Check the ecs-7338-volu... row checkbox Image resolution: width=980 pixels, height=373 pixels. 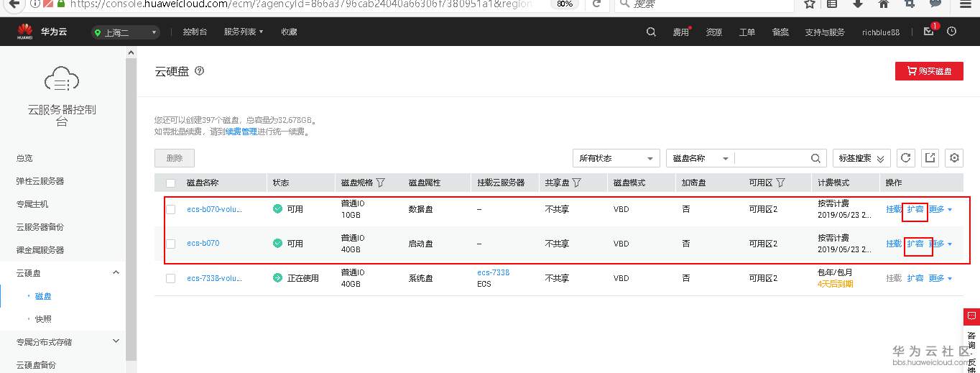170,278
